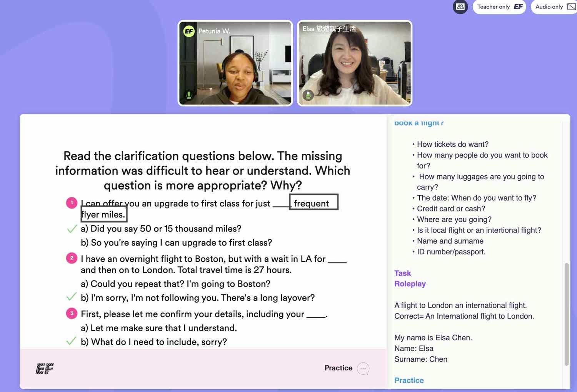577x392 pixels.
Task: Open the "book a flight?" link
Action: coord(419,123)
